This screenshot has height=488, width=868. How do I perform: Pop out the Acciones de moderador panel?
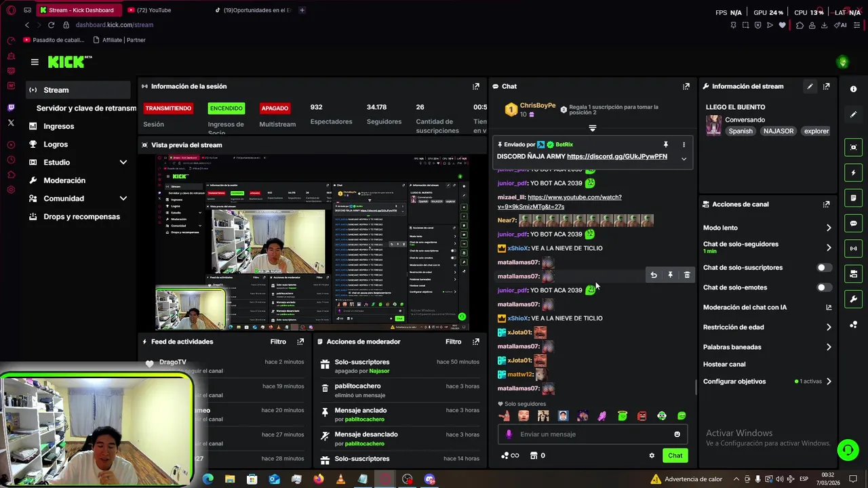pyautogui.click(x=476, y=342)
